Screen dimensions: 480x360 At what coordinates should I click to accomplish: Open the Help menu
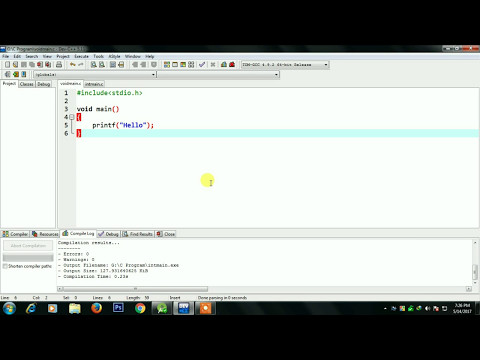(150, 56)
